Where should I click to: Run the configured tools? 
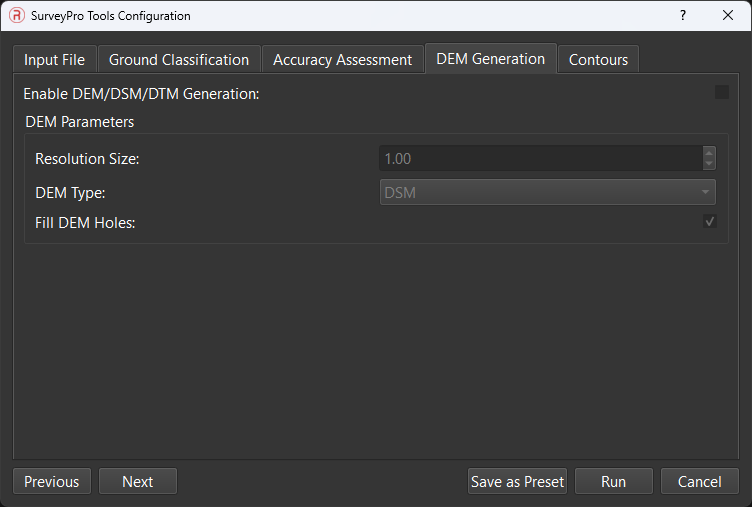(x=613, y=481)
